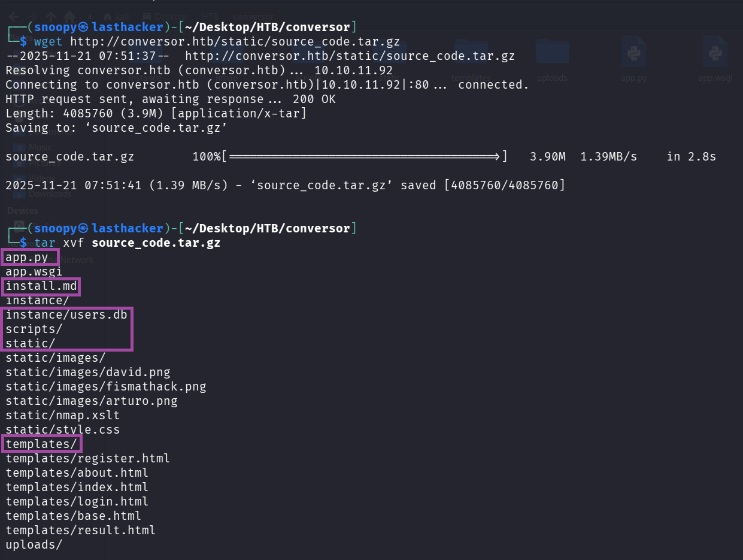
Task: Click templates/register.html in the extracted list
Action: click(88, 458)
